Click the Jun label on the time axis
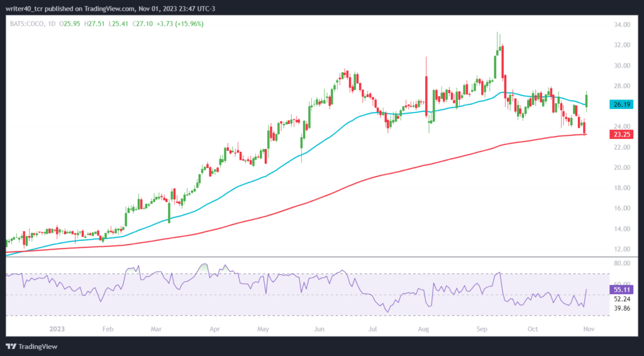Viewport: 644px width, 356px height. [319, 329]
